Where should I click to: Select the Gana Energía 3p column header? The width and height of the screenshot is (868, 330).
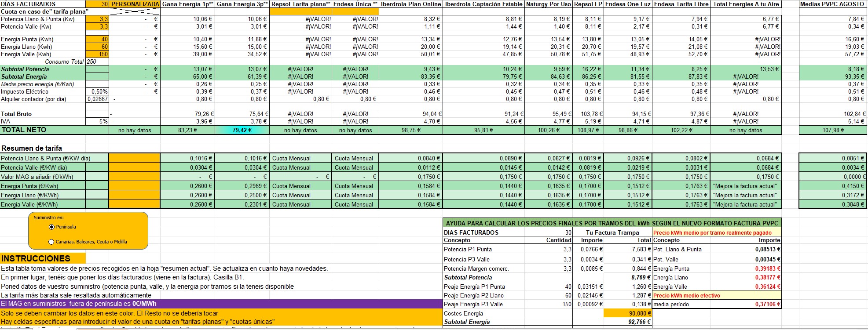click(x=242, y=4)
